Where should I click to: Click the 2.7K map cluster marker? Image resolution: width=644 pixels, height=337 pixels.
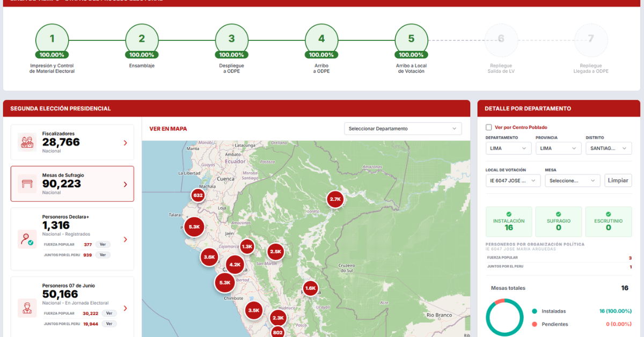click(335, 199)
